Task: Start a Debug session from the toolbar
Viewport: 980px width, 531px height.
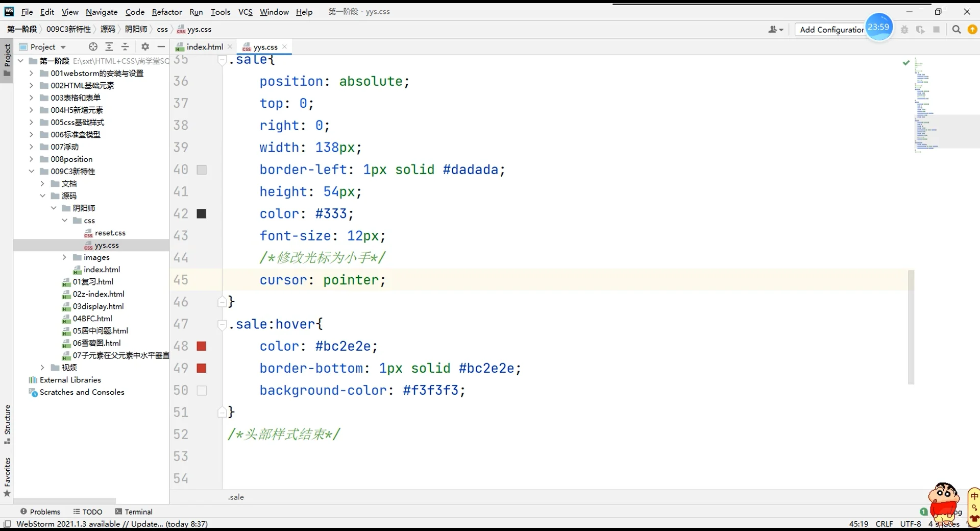Action: (x=904, y=30)
